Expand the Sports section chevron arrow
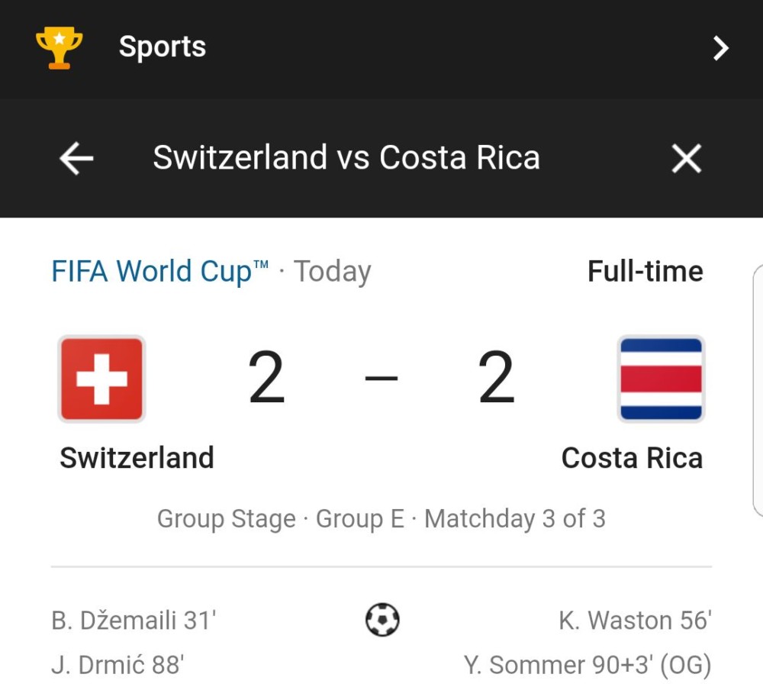 720,47
